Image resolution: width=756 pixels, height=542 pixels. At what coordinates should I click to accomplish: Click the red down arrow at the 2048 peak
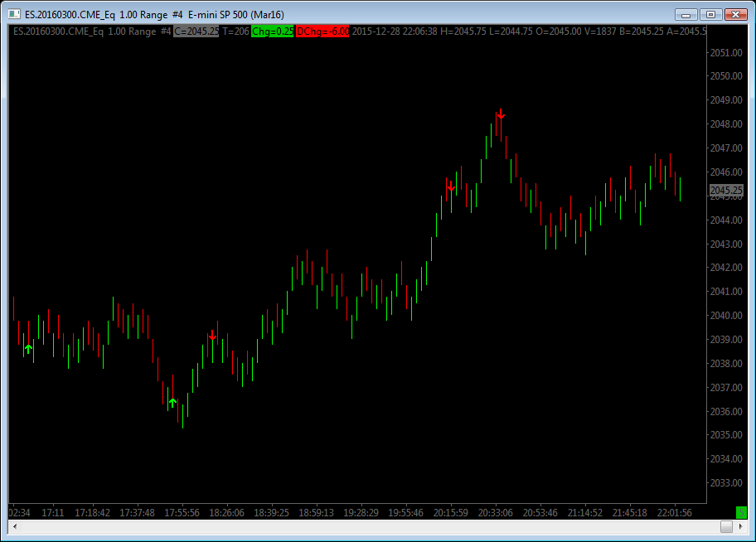(501, 114)
